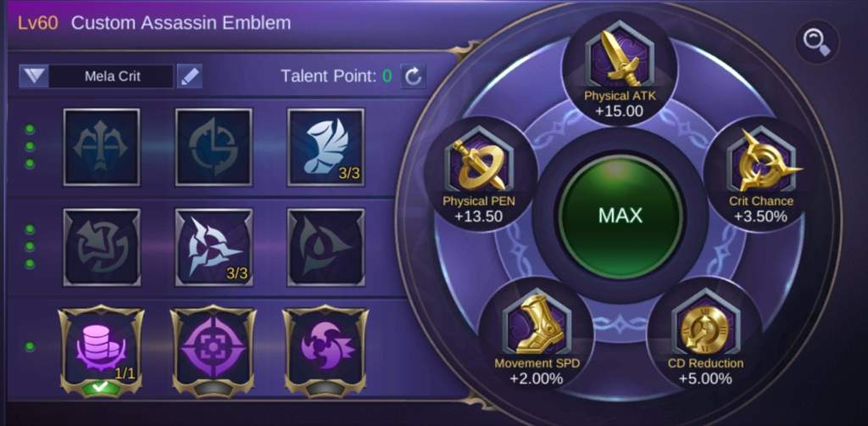Image resolution: width=868 pixels, height=426 pixels.
Task: Reset talent points with the refresh button
Action: pyautogui.click(x=413, y=76)
